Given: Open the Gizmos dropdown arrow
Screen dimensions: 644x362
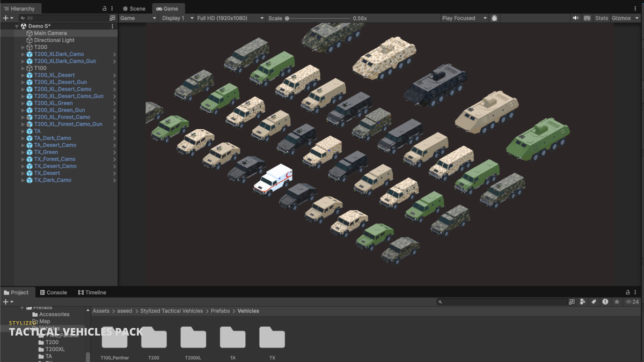Looking at the screenshot, I should pyautogui.click(x=637, y=18).
